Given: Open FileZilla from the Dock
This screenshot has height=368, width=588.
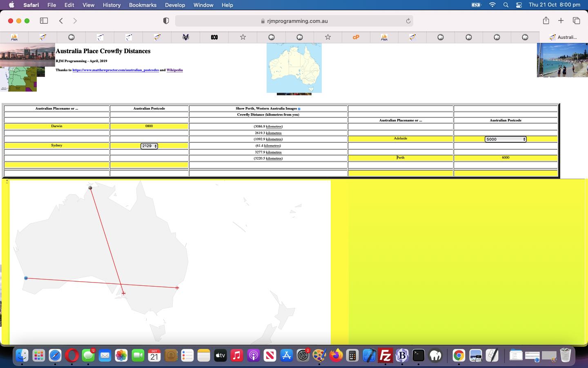Looking at the screenshot, I should coord(385,355).
